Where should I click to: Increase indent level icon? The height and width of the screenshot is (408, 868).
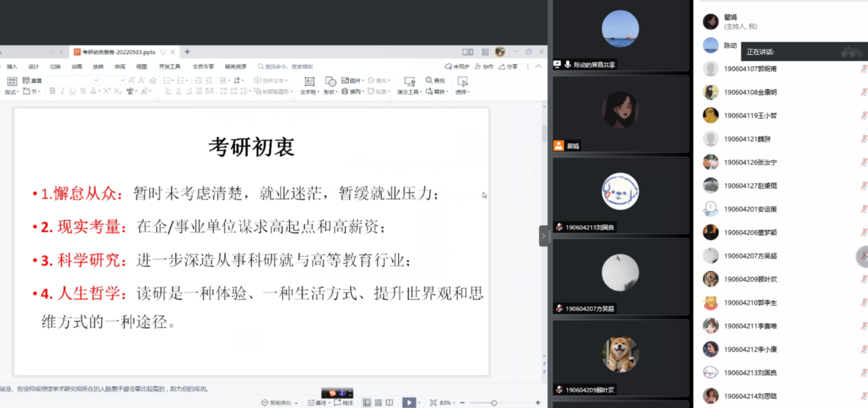click(x=208, y=80)
